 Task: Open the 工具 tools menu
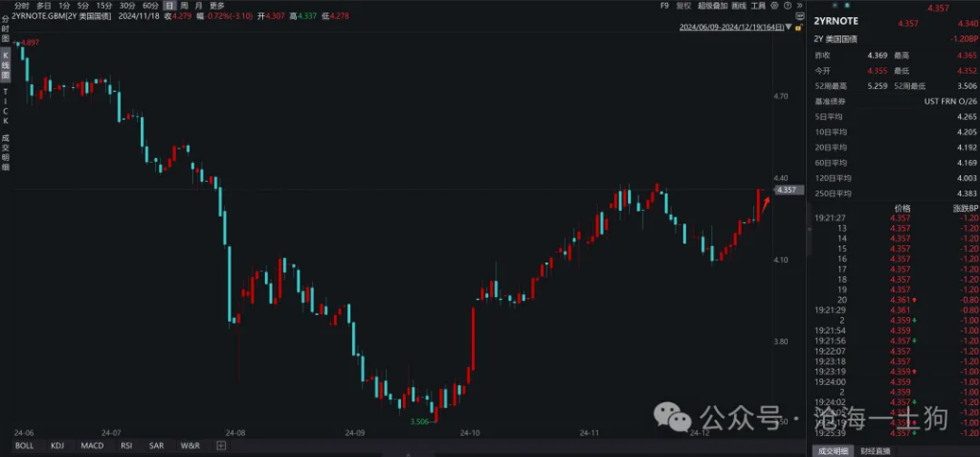pyautogui.click(x=758, y=6)
